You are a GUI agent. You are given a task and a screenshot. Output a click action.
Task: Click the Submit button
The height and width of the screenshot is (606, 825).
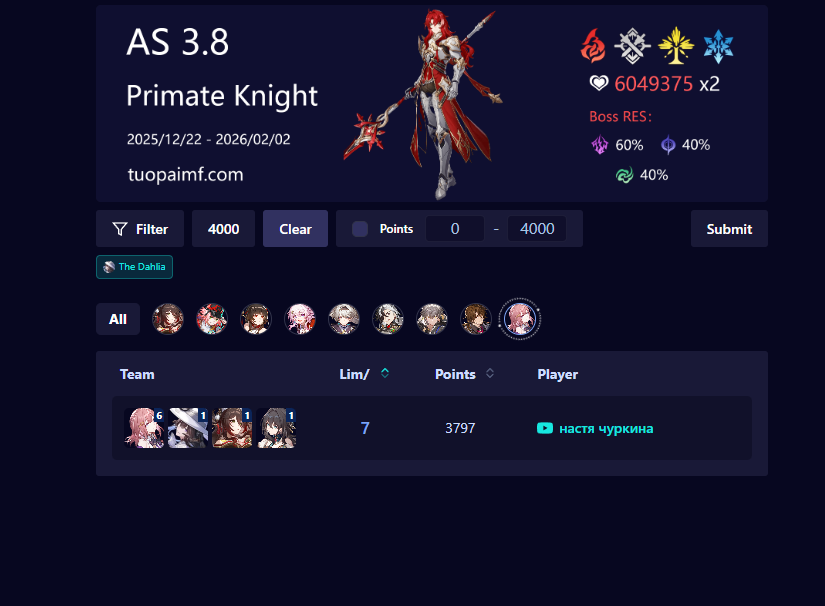tap(729, 229)
